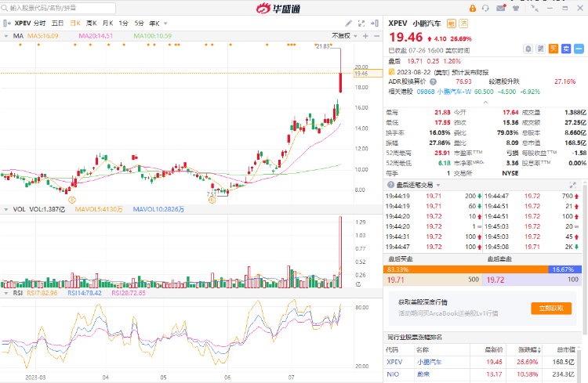Select the 周K weekly candlestick tab
This screenshot has width=588, height=383.
pyautogui.click(x=92, y=23)
